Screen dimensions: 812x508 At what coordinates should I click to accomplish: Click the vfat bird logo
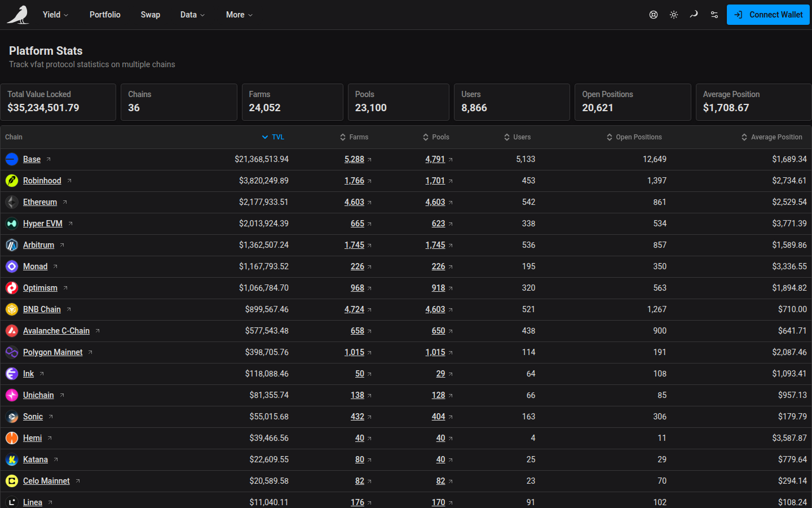[18, 15]
